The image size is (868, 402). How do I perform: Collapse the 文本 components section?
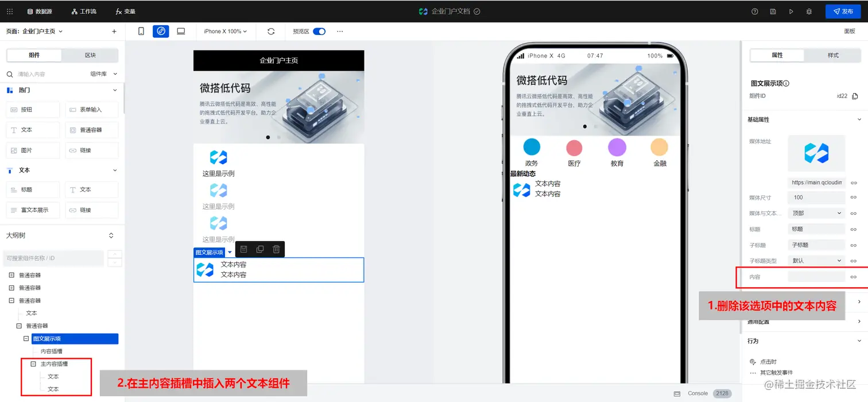(115, 171)
